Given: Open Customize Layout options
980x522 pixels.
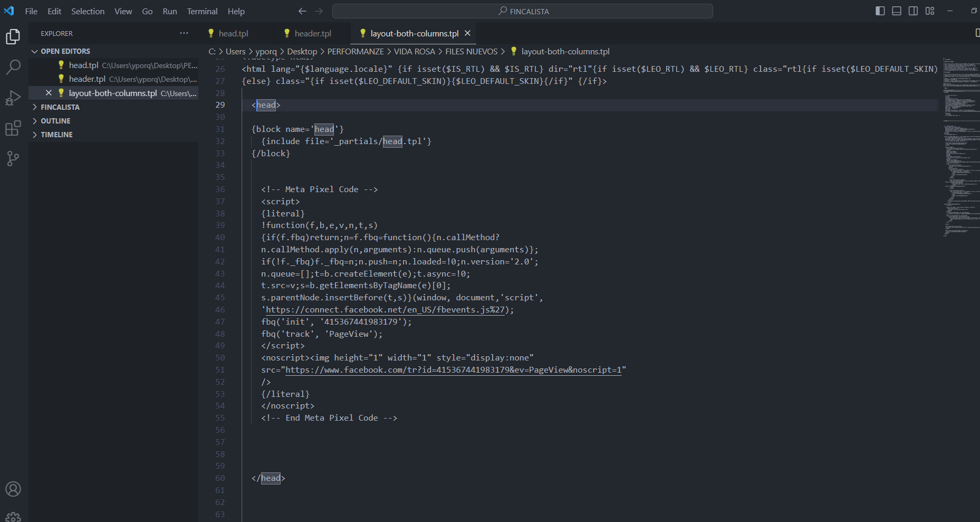Looking at the screenshot, I should [x=930, y=11].
